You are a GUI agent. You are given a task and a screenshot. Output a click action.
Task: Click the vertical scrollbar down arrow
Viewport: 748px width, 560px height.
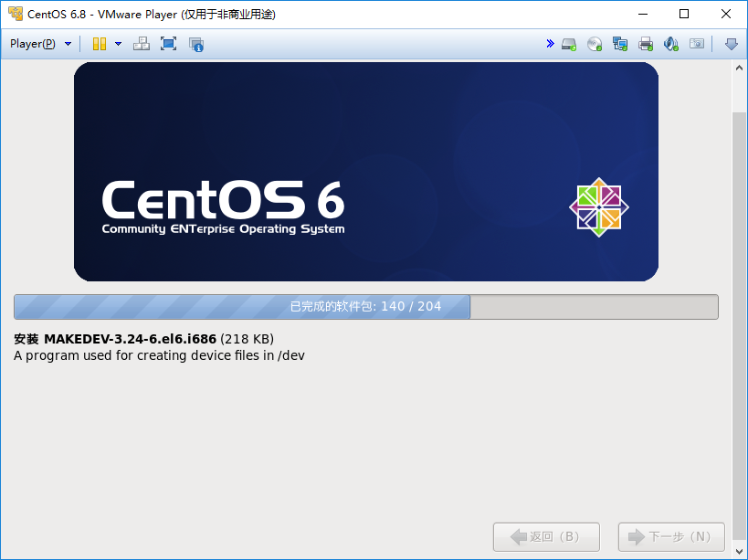tap(739, 553)
